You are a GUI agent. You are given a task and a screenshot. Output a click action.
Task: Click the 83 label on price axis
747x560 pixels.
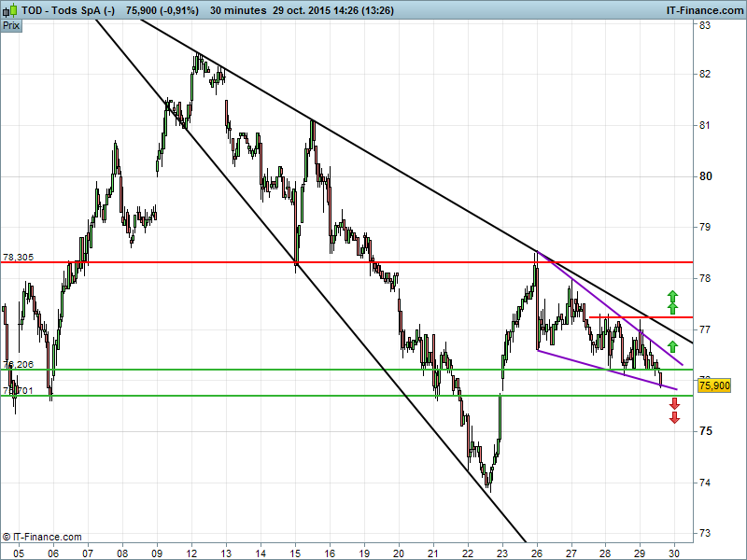point(705,25)
